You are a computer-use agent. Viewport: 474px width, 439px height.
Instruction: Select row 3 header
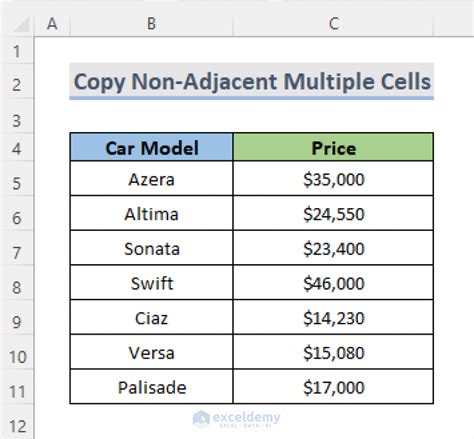coord(17,117)
